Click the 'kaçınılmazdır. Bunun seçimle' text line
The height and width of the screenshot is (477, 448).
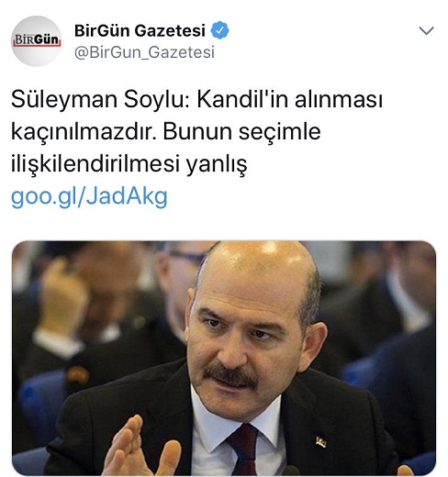click(x=166, y=132)
